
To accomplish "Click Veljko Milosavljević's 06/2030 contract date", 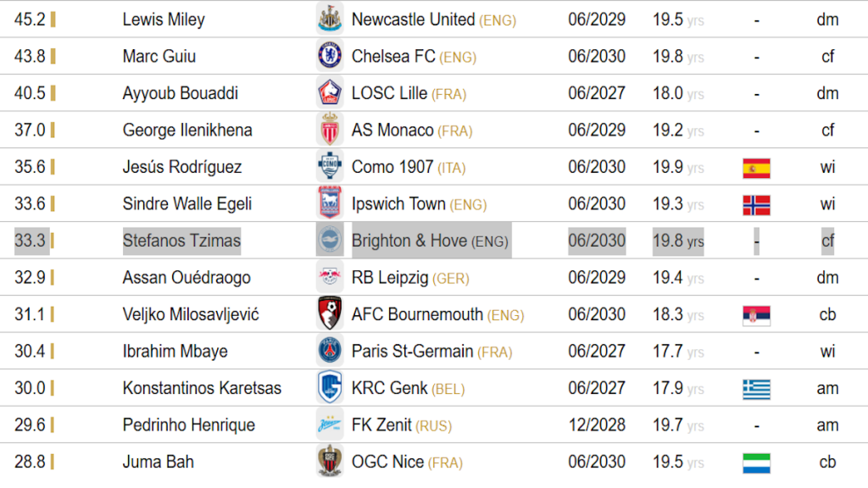I will tap(597, 314).
